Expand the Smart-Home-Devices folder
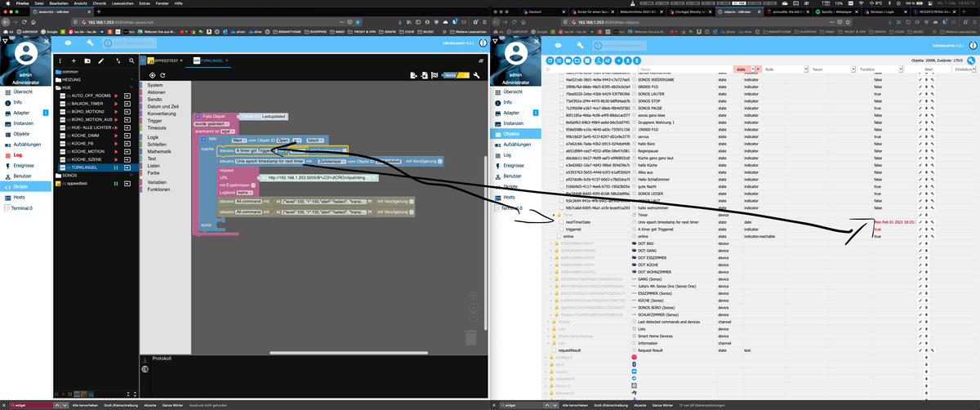Viewport: 980px width, 410px height. click(x=547, y=336)
